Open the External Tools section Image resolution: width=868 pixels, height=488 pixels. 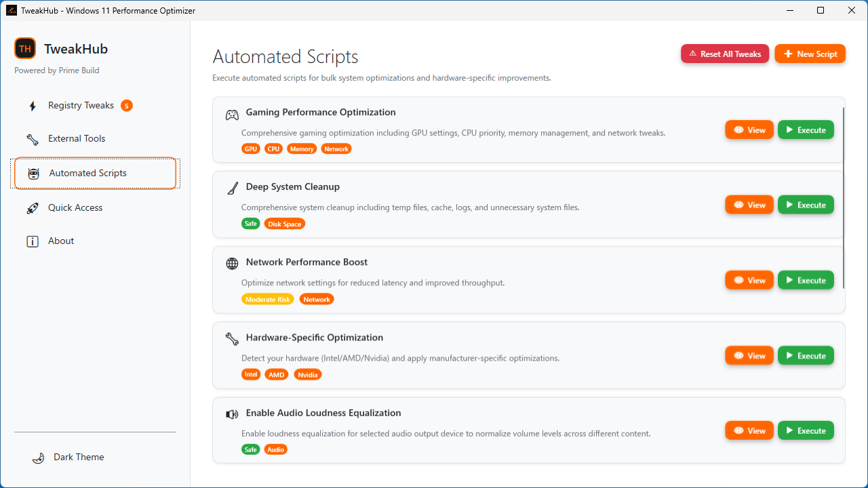77,139
